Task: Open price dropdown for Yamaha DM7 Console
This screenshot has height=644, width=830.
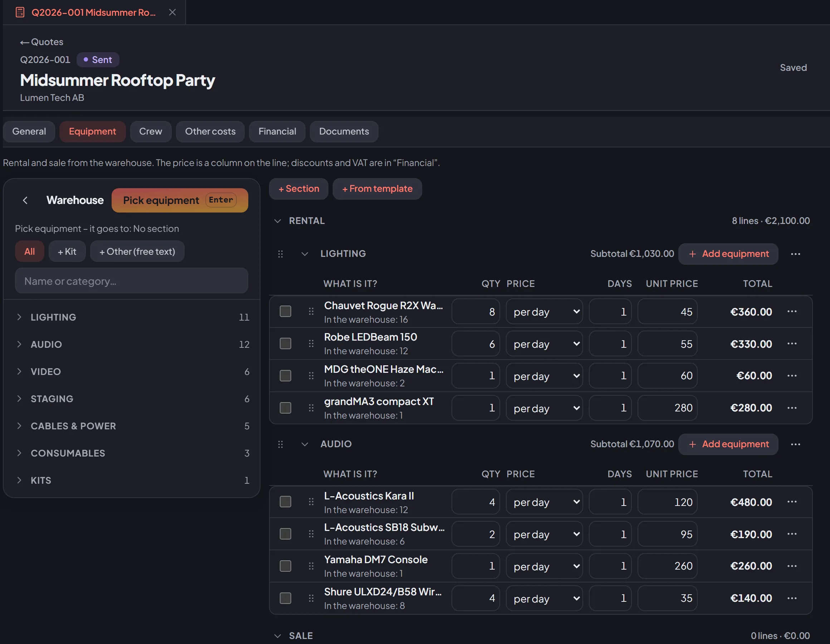Action: [x=544, y=566]
